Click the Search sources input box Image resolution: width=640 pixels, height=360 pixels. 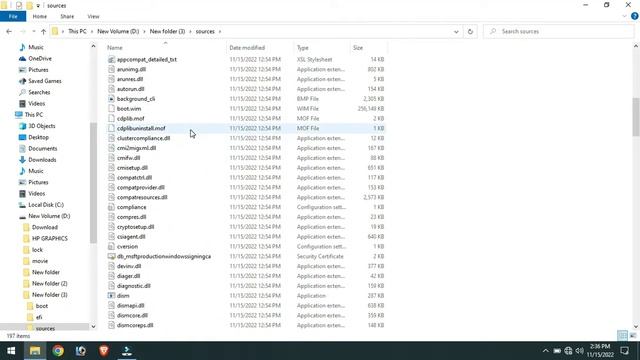559,31
